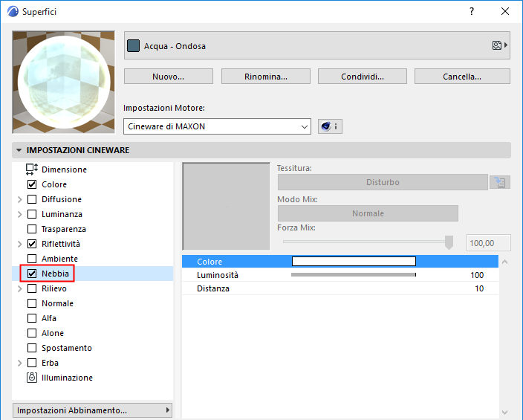Click the Forza Mix slider handle
The height and width of the screenshot is (420, 523).
[449, 242]
